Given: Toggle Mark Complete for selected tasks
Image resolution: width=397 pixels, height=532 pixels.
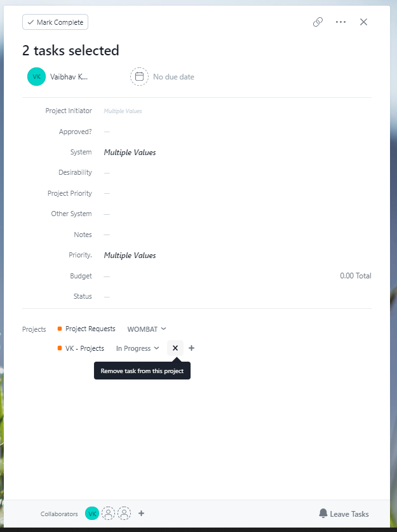Looking at the screenshot, I should [55, 22].
